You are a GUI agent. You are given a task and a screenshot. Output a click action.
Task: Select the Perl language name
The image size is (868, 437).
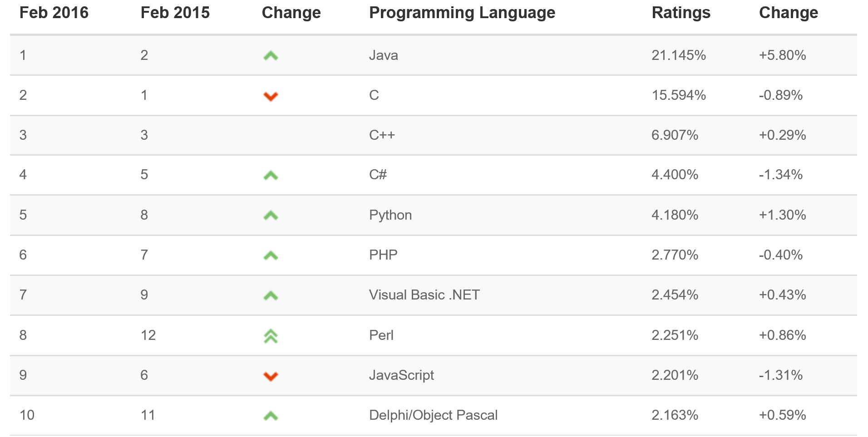pos(381,335)
